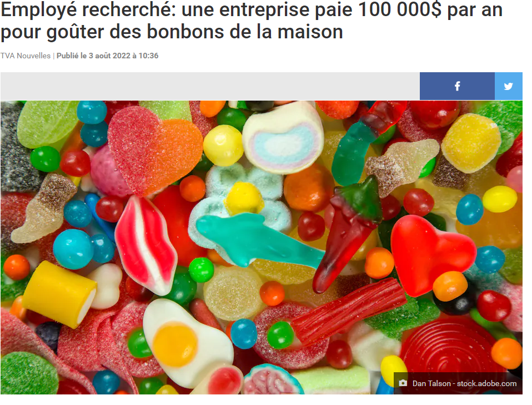
Task: Tweet the article with the Twitter bird icon
Action: 508,86
